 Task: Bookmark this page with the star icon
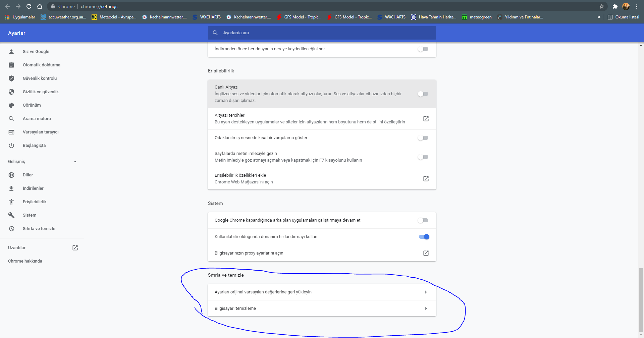[602, 6]
